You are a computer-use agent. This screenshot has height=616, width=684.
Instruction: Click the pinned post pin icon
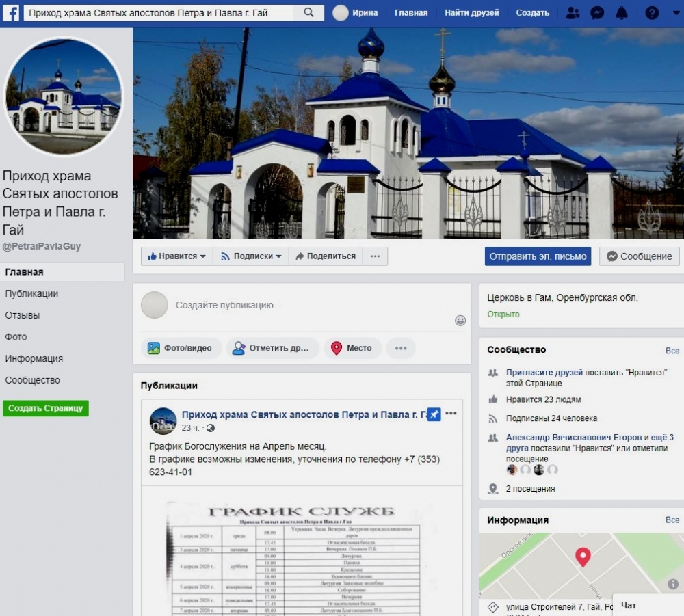(x=434, y=414)
